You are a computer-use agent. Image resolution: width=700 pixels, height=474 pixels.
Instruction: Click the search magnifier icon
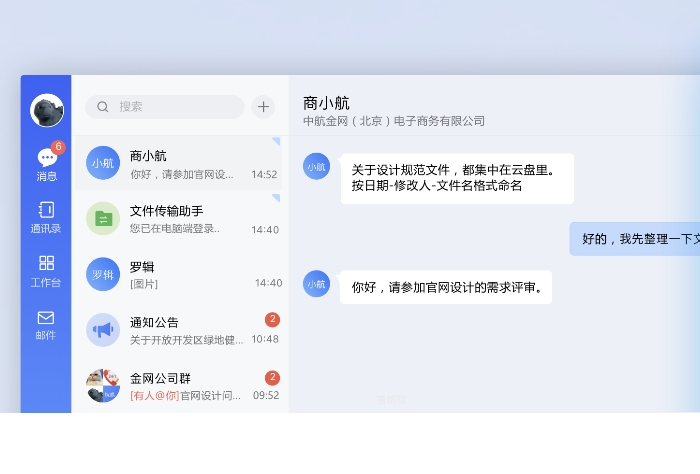tap(103, 107)
